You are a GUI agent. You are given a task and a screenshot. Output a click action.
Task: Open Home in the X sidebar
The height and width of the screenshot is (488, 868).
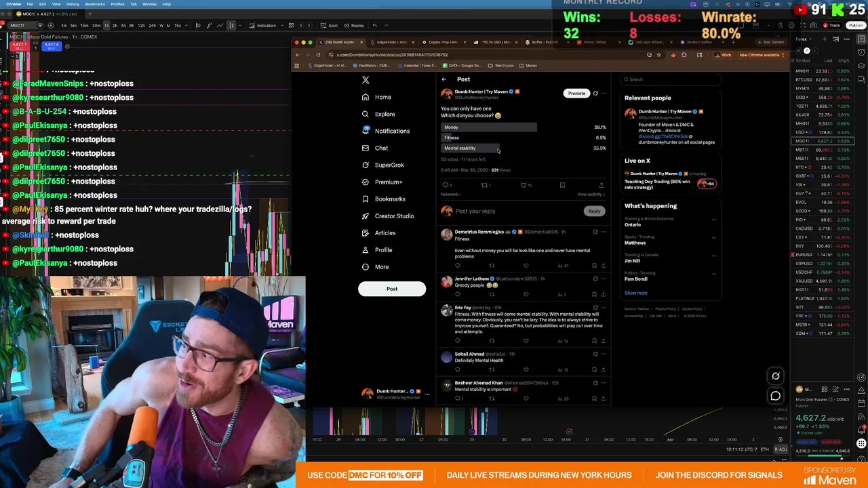(x=376, y=97)
